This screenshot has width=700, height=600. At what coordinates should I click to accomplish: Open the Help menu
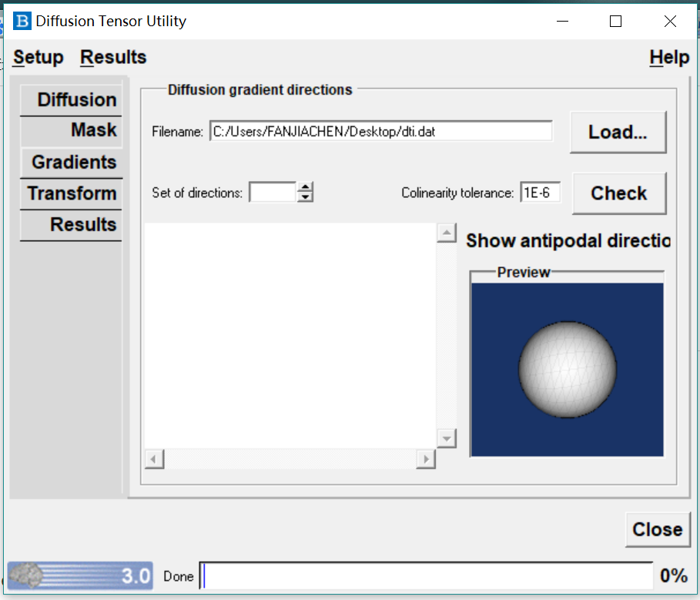(668, 58)
